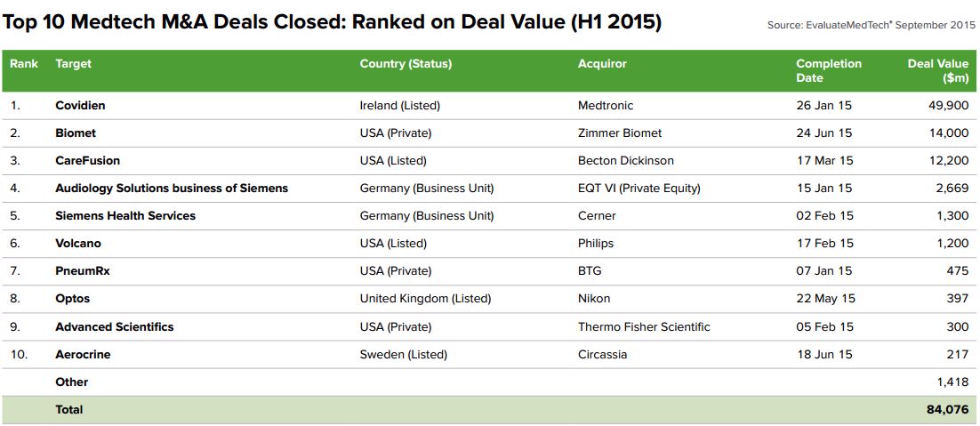Select the Covidien target cell

tap(80, 105)
